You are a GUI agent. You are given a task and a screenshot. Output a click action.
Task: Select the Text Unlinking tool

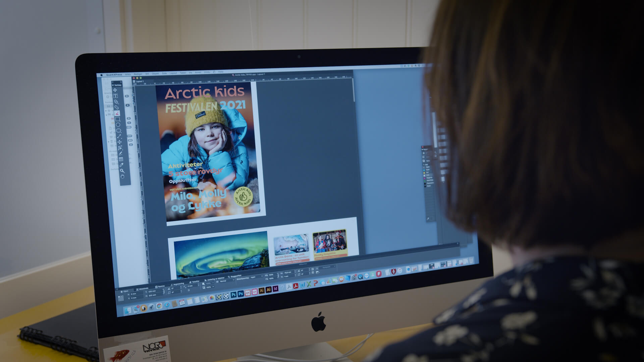coord(116,107)
